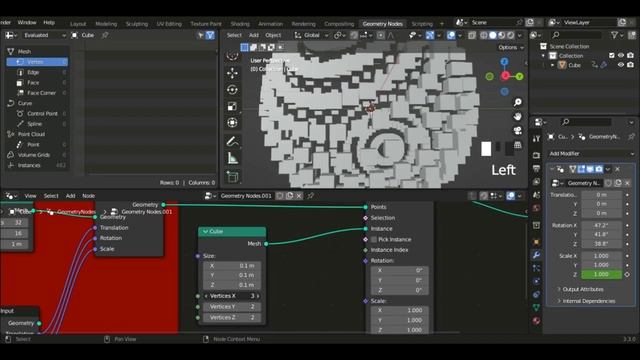640x360 pixels.
Task: Click modifier Rotation X value 47.2°
Action: click(601, 225)
